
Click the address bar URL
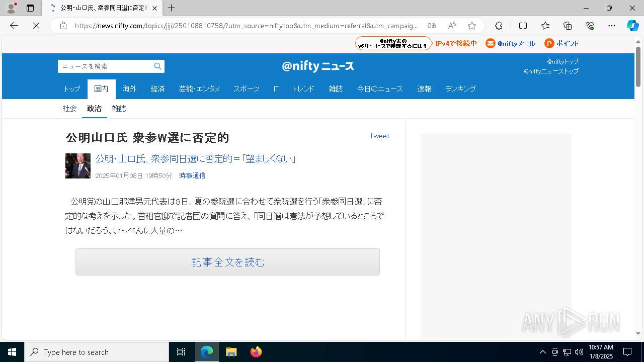point(246,26)
